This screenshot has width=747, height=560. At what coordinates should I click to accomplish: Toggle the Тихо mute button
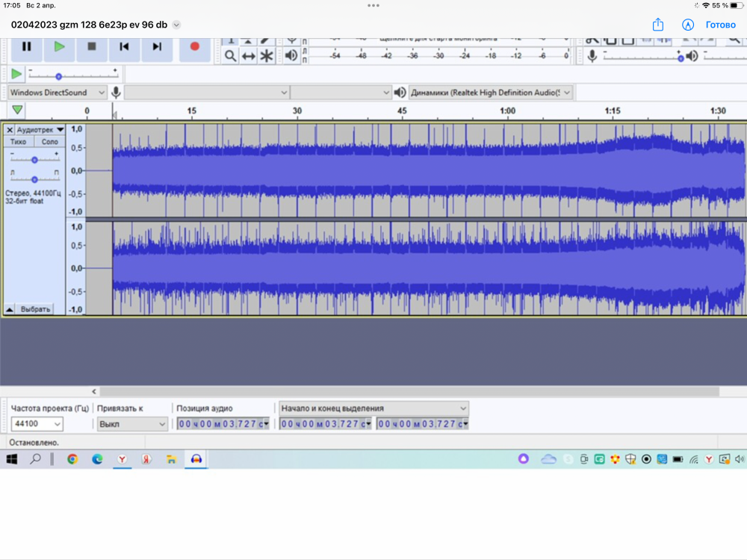[19, 142]
